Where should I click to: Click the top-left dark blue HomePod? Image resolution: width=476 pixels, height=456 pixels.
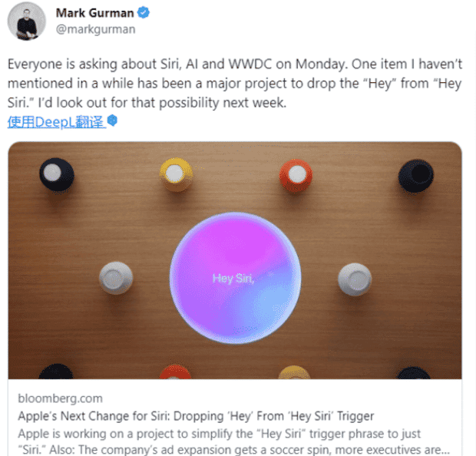coord(57,174)
